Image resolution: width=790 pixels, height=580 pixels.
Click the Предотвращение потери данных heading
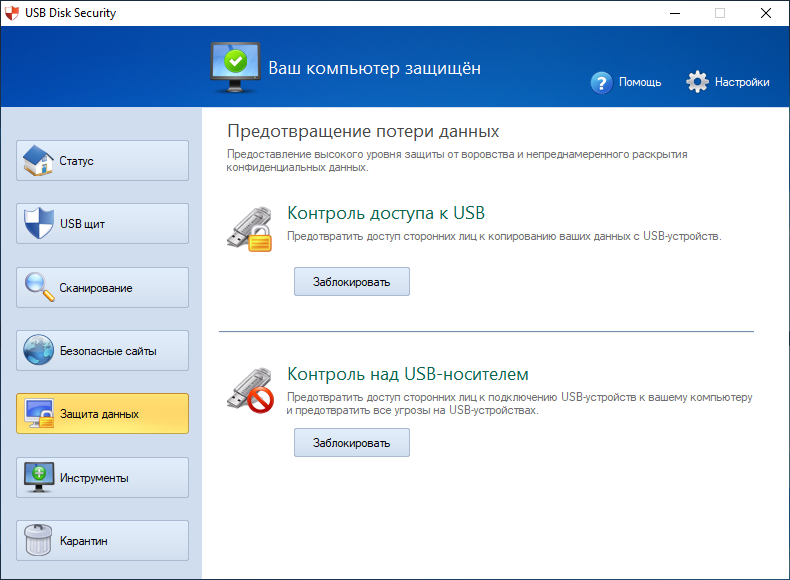click(x=363, y=132)
